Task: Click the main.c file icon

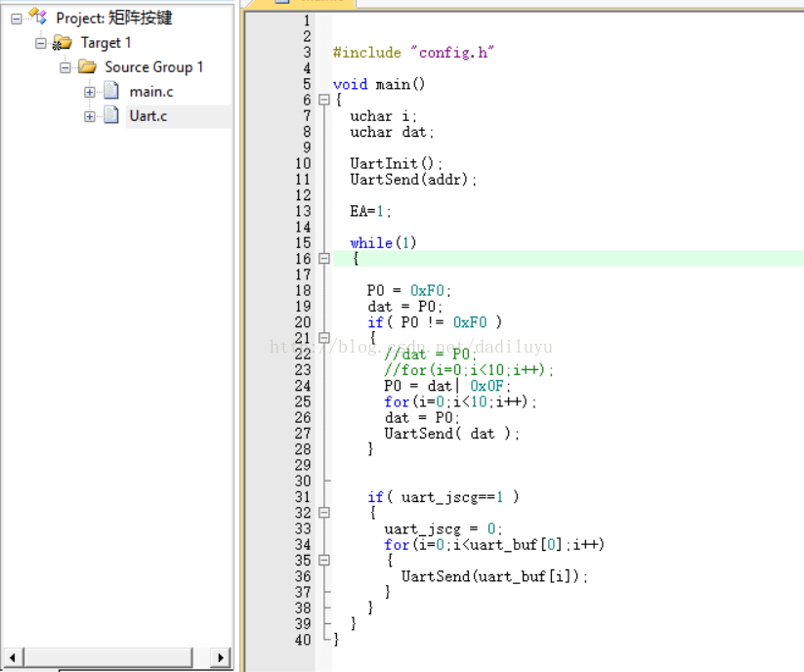Action: 111,91
